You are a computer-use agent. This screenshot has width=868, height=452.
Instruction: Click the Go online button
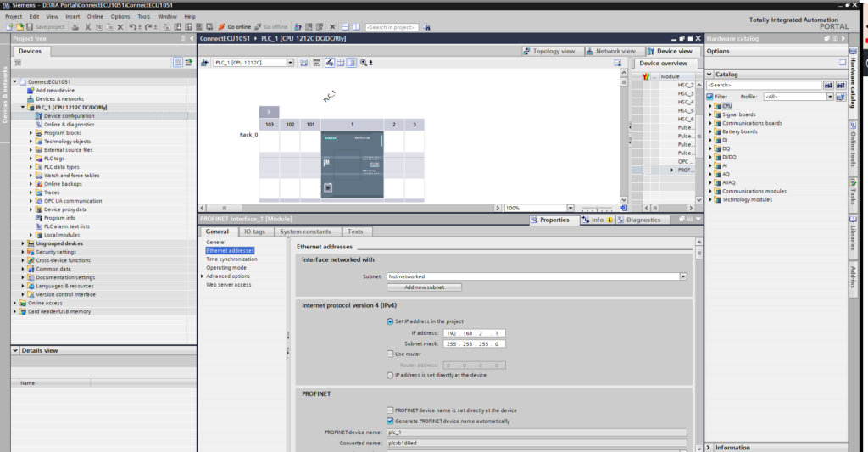click(x=235, y=26)
